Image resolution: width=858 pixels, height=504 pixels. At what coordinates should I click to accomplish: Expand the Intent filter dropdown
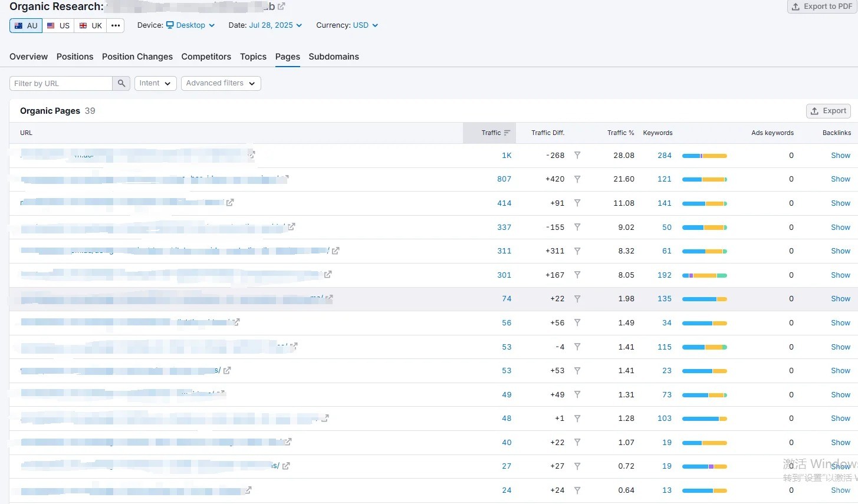156,83
